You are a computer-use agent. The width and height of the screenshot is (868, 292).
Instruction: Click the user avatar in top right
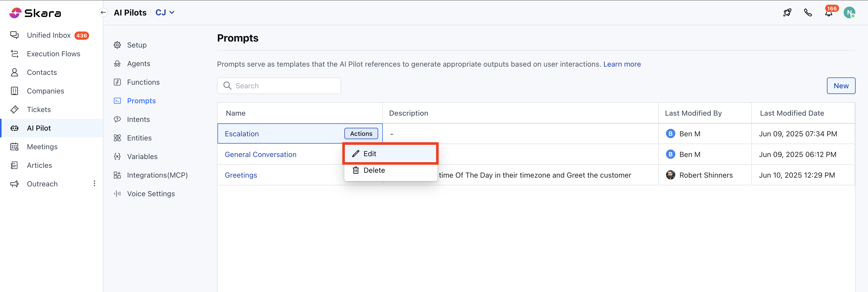pos(849,13)
